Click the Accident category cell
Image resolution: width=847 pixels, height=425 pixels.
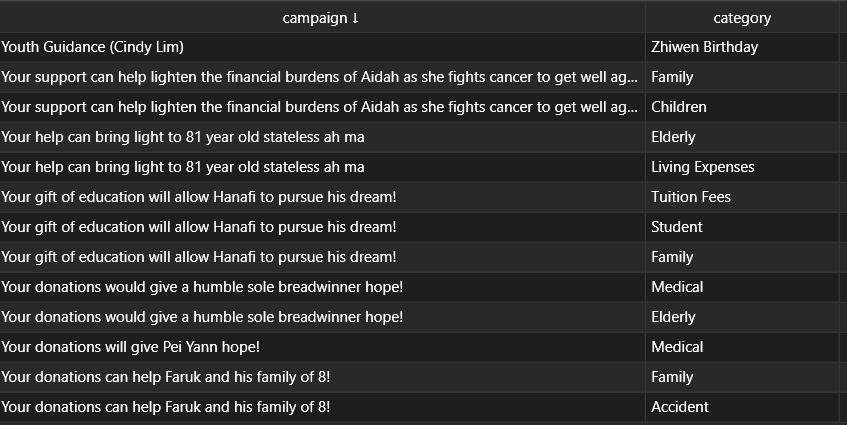coord(742,407)
